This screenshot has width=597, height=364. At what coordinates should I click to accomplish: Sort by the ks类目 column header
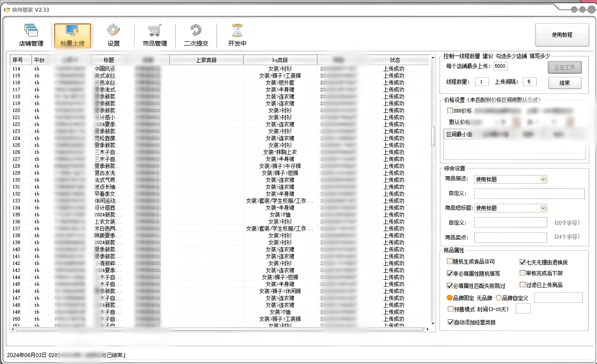click(280, 60)
